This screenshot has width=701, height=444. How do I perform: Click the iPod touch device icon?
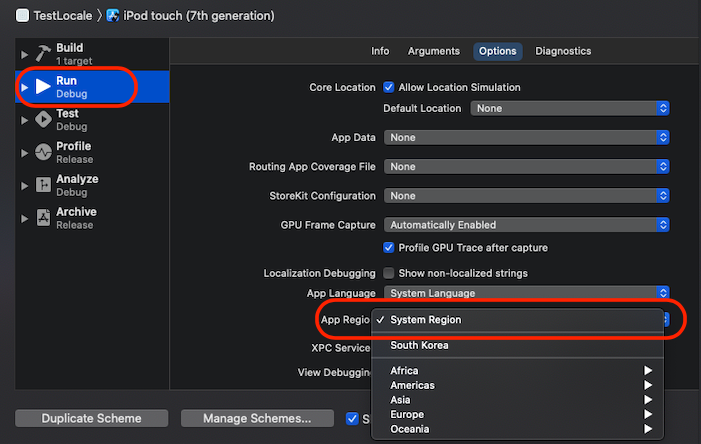[x=113, y=16]
